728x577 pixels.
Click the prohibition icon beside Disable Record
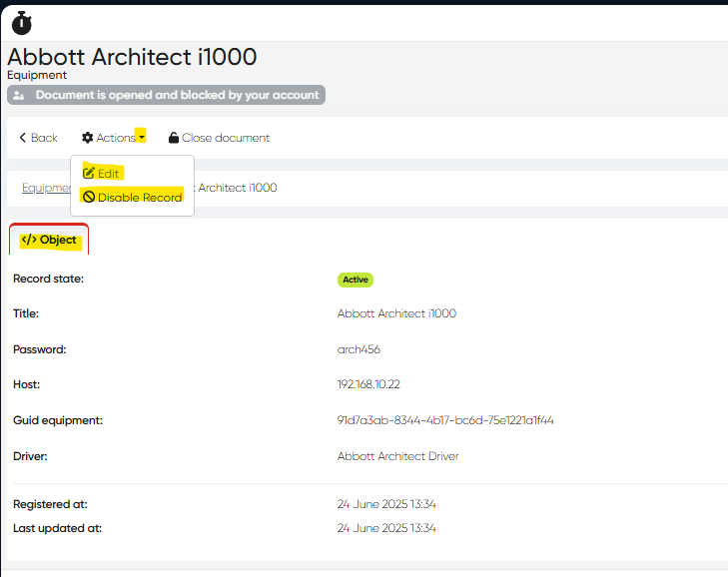89,198
